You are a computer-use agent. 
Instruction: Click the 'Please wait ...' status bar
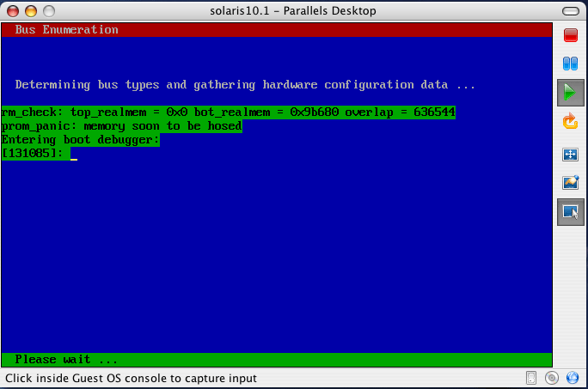click(277, 360)
